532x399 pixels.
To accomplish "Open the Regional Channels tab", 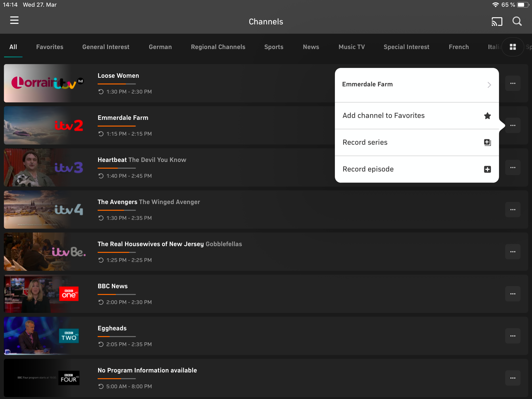I will click(x=218, y=47).
